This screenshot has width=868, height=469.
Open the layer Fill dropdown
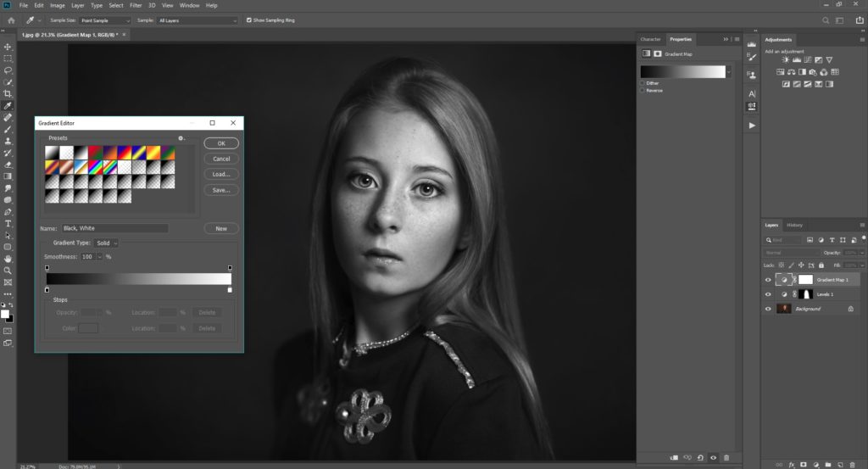[x=862, y=265]
